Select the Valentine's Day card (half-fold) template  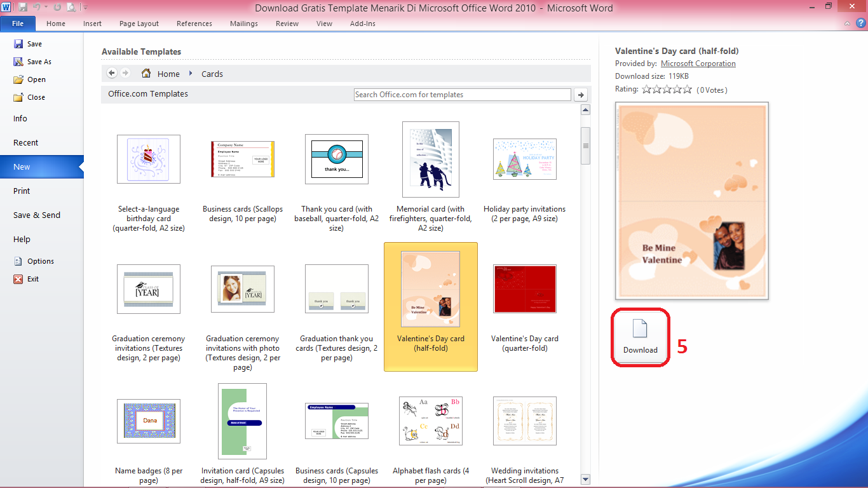pyautogui.click(x=431, y=307)
